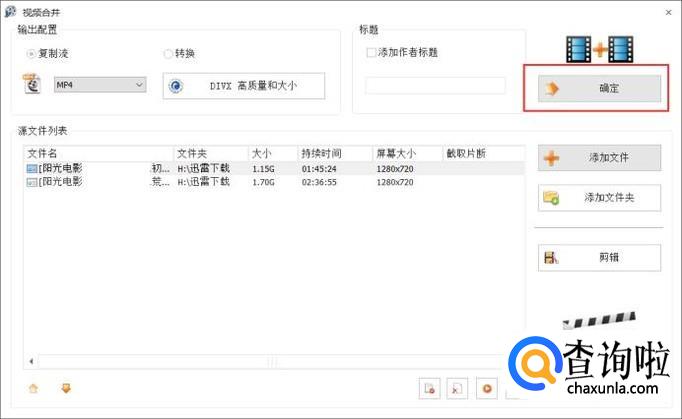The image size is (682, 419).
Task: Select the file row with size 1.15G
Action: click(x=274, y=168)
